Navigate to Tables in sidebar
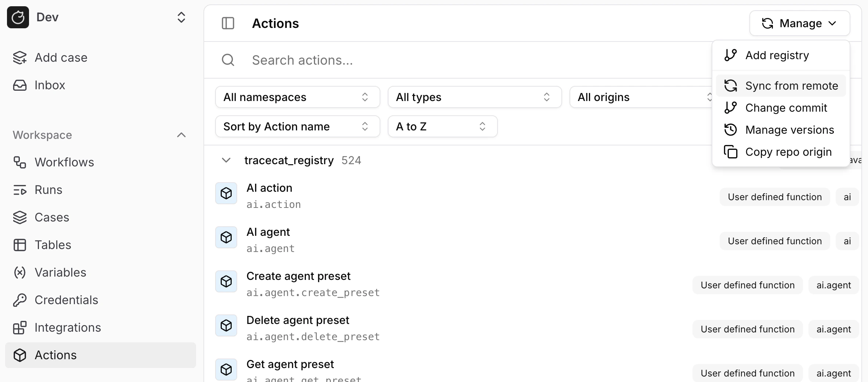The image size is (868, 382). tap(53, 245)
